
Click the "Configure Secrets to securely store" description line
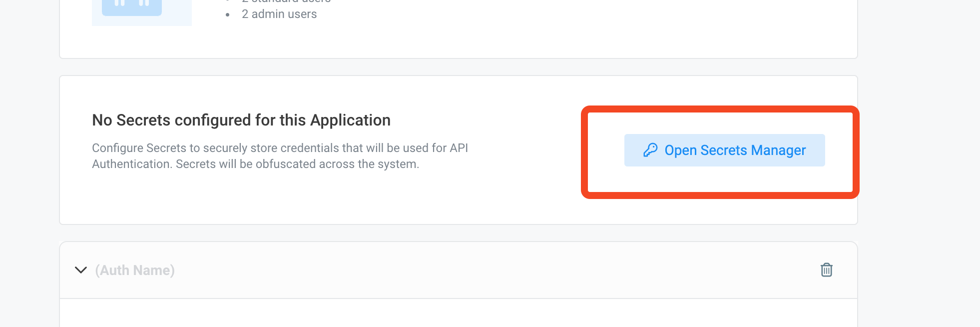pos(280,148)
